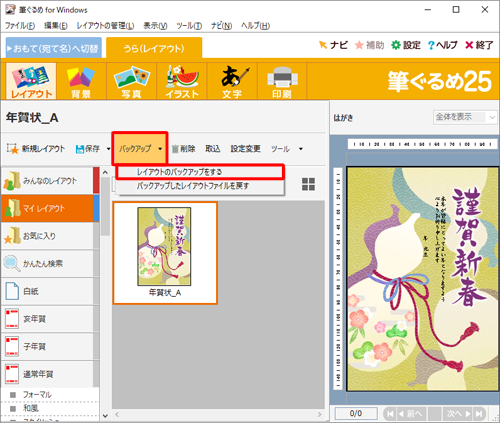Click the 削除 delete button
The image size is (500, 423).
click(183, 149)
